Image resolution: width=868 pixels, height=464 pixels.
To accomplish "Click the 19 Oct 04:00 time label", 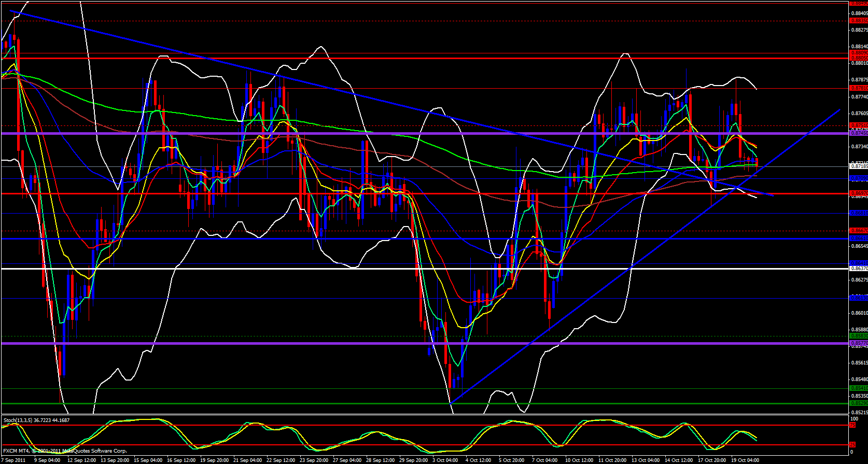I will [x=746, y=460].
